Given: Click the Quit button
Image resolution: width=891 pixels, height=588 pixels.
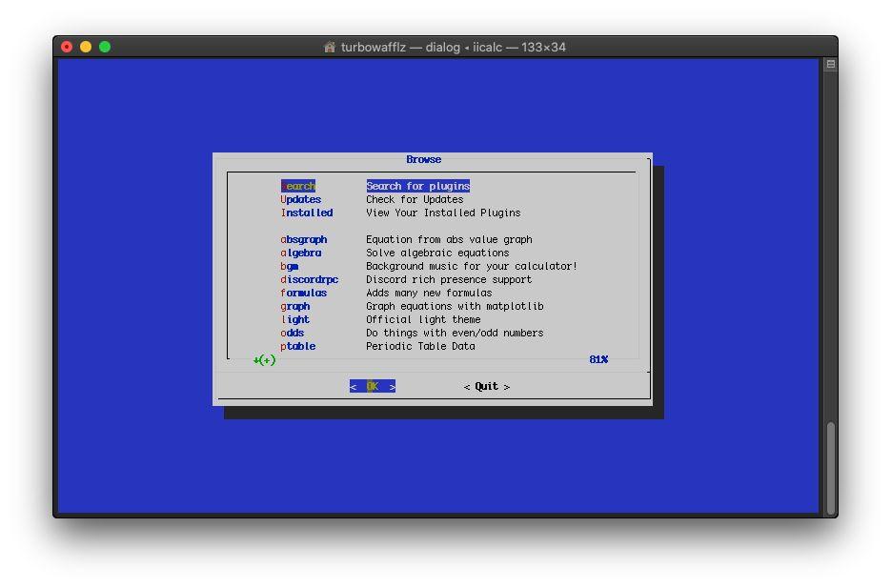Looking at the screenshot, I should 487,386.
